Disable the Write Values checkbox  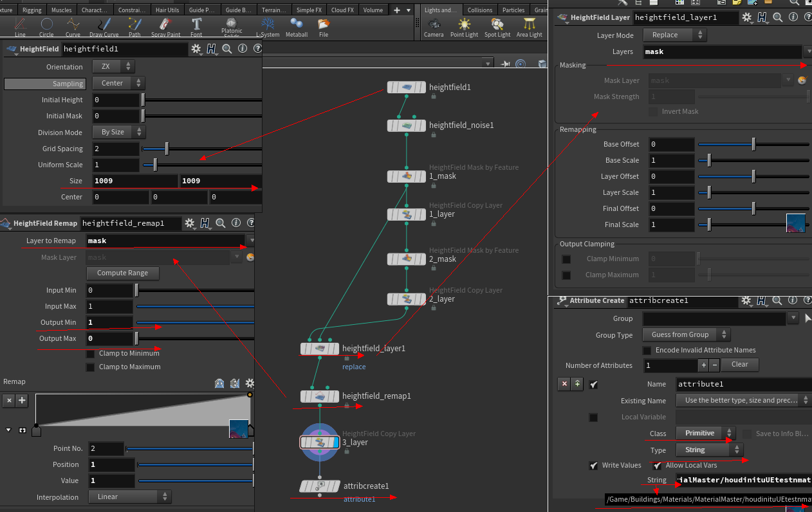pyautogui.click(x=593, y=465)
